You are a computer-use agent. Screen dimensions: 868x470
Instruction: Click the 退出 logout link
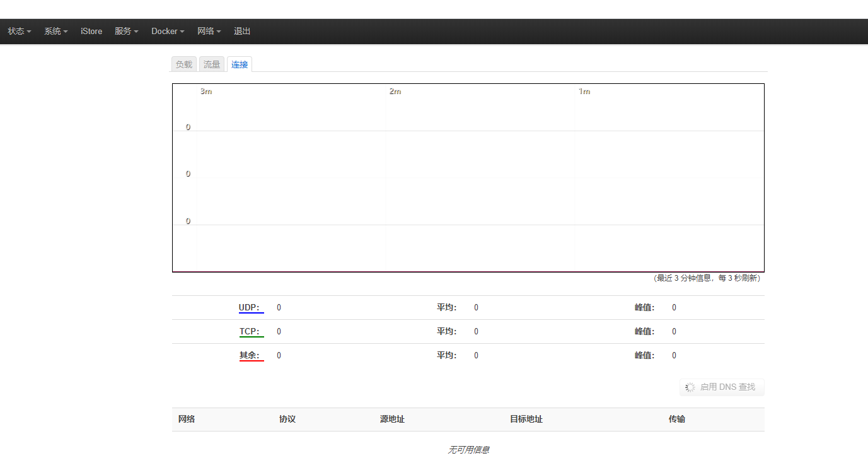click(242, 32)
